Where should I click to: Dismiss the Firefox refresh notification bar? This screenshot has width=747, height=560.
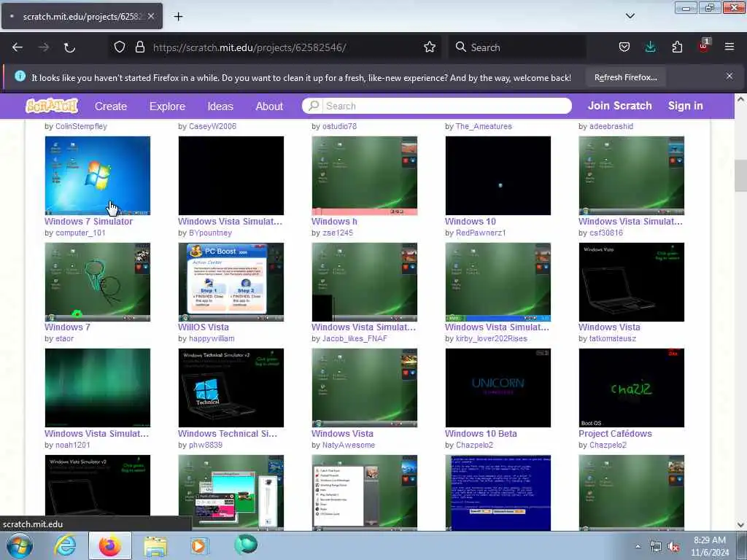(729, 76)
